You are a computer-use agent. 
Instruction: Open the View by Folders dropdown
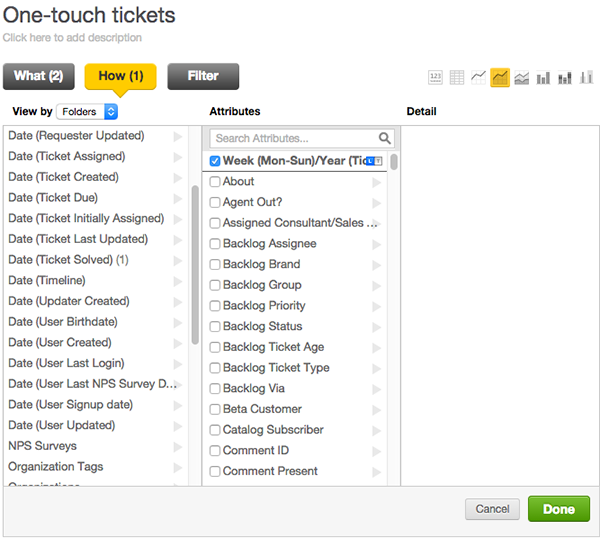87,112
